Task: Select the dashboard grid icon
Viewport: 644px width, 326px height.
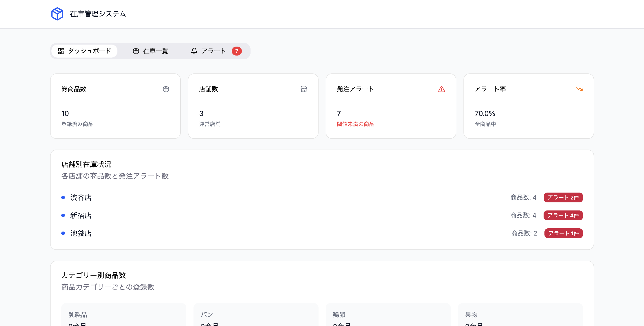Action: 61,51
